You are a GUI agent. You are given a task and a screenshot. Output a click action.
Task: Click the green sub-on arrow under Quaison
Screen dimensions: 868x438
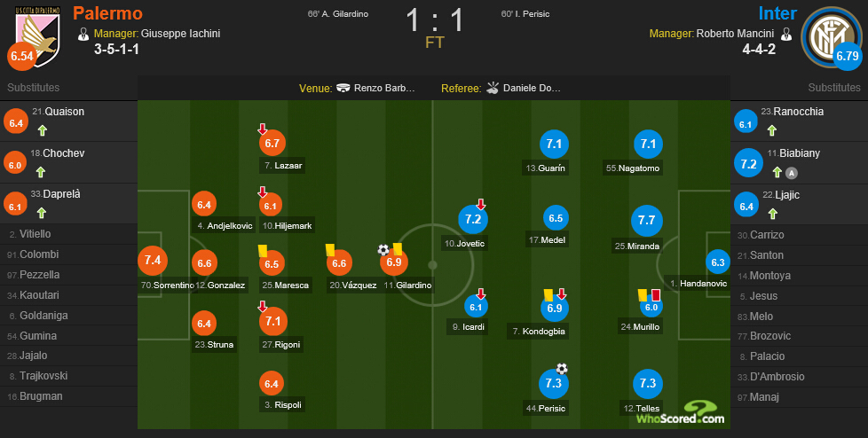coord(43,130)
